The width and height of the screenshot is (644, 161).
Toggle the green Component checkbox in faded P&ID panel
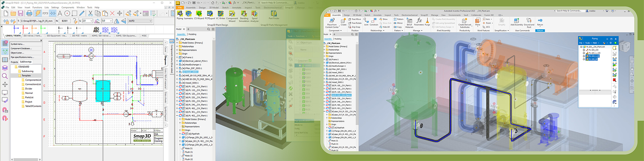pyautogui.click(x=310, y=61)
